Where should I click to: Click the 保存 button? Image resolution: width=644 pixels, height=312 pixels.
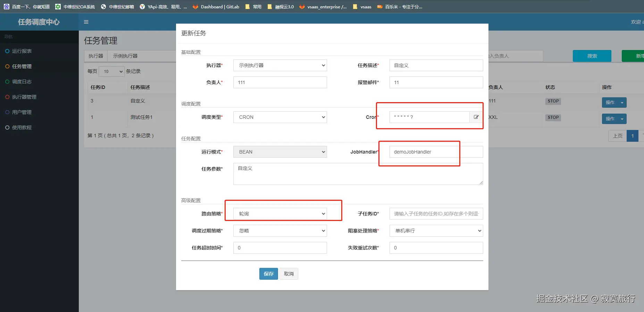[268, 274]
